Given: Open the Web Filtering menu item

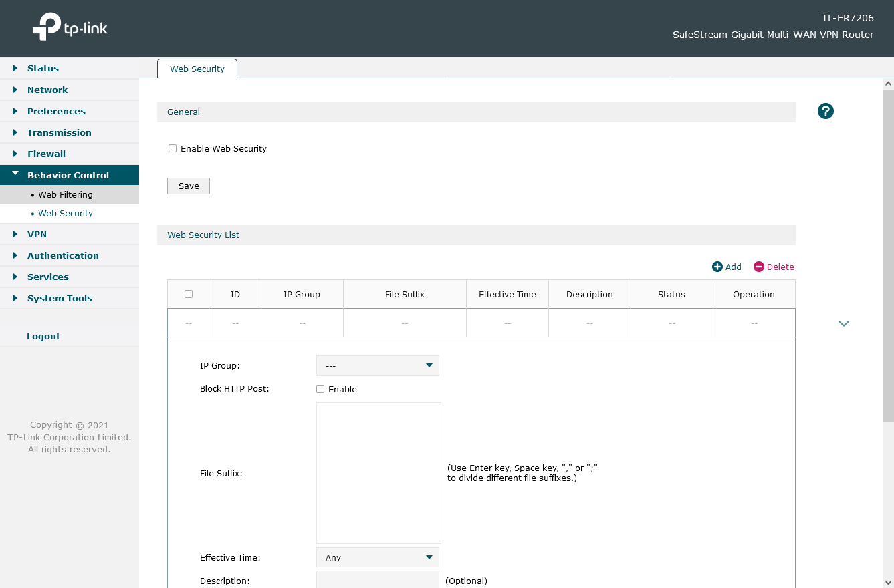Looking at the screenshot, I should pos(66,195).
